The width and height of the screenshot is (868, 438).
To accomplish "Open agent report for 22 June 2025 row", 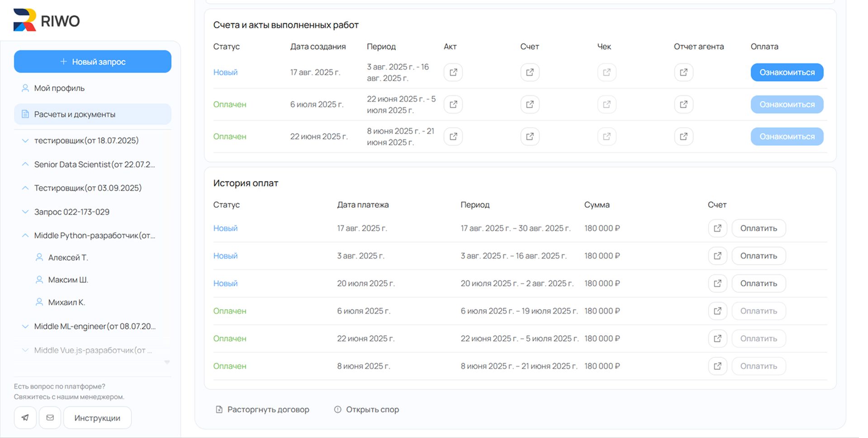I will (x=683, y=137).
